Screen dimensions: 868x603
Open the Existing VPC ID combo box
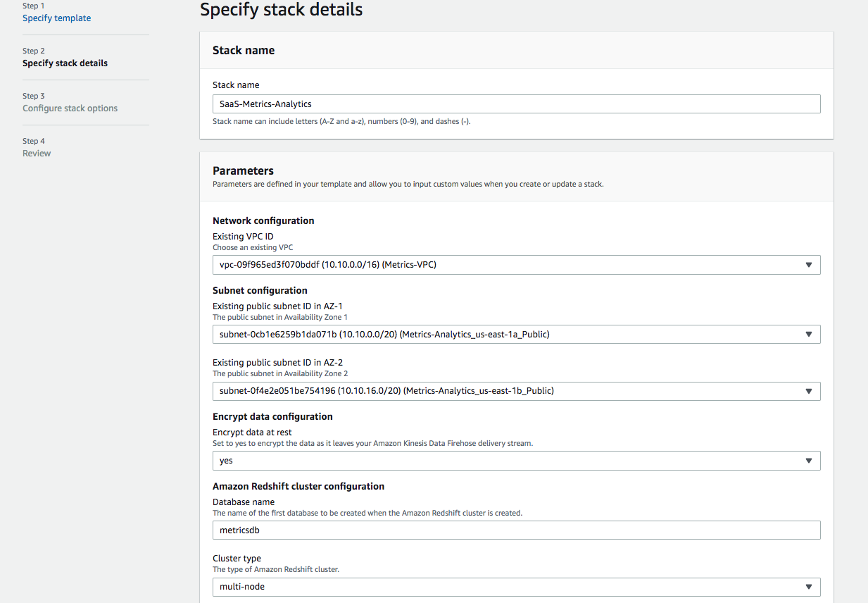coord(516,265)
